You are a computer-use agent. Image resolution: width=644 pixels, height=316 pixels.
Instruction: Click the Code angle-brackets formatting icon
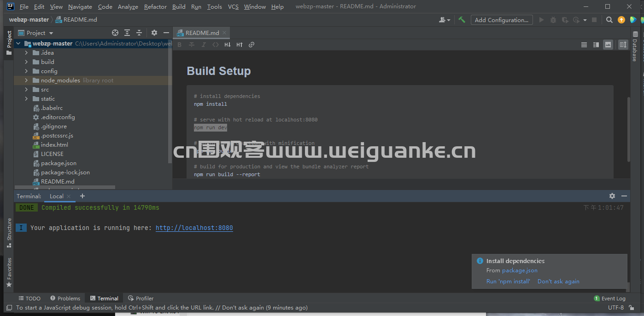[216, 45]
